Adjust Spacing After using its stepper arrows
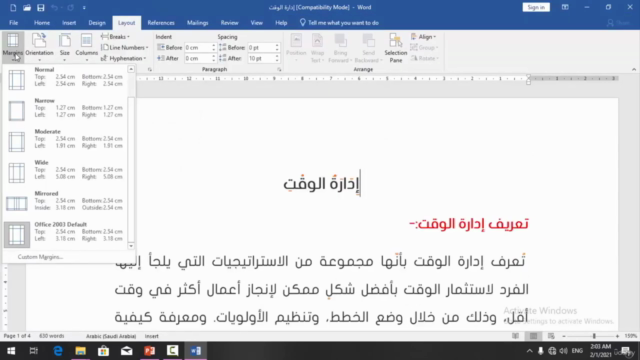Screen dimensions: 640x360 tap(277, 58)
